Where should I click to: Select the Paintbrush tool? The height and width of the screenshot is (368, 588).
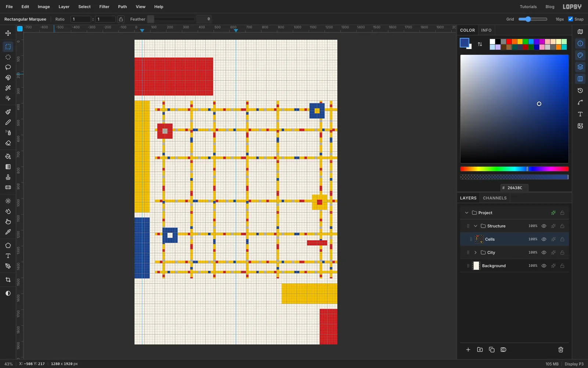pos(8,112)
